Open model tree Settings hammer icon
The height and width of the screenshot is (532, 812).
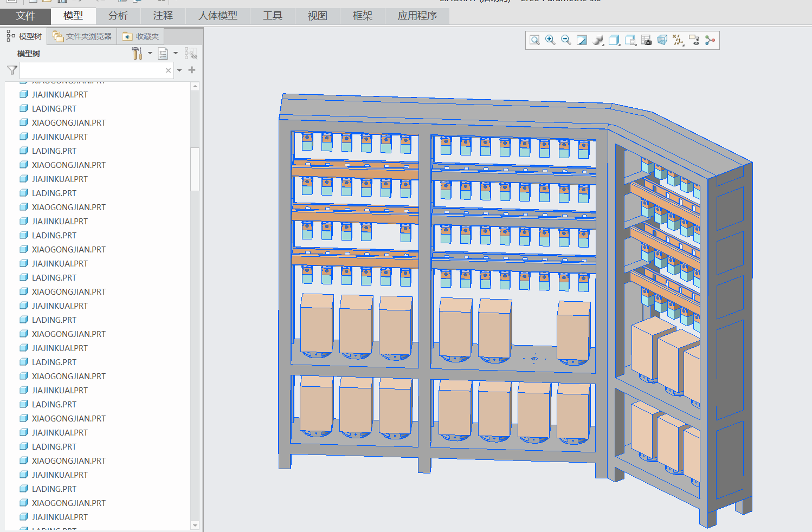click(x=137, y=53)
